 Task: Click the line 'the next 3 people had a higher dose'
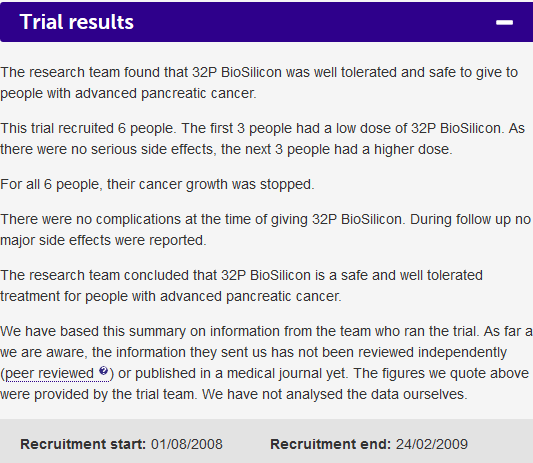pos(337,150)
